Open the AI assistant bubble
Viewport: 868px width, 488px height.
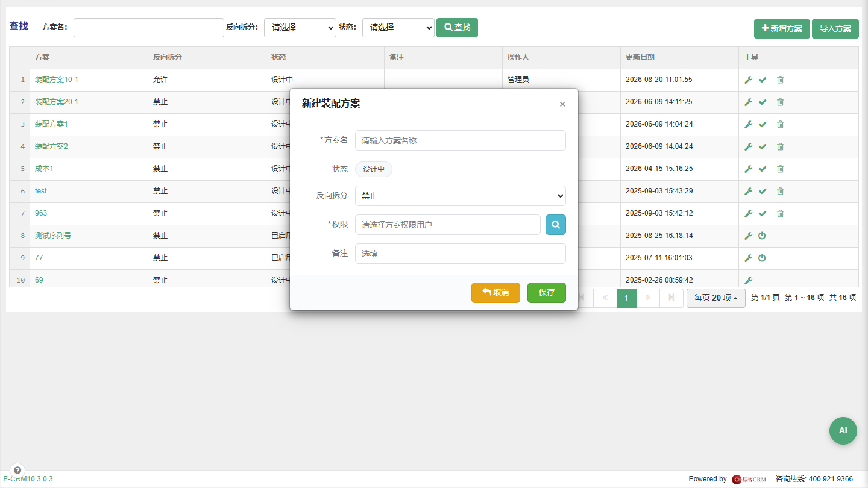click(843, 431)
